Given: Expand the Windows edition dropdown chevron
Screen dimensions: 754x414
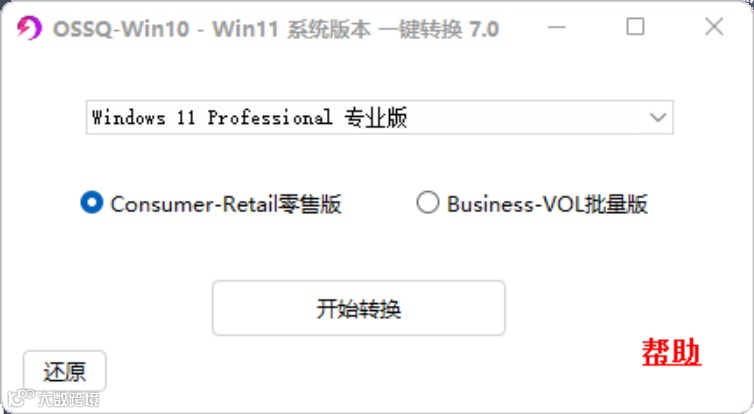Looking at the screenshot, I should click(x=657, y=117).
